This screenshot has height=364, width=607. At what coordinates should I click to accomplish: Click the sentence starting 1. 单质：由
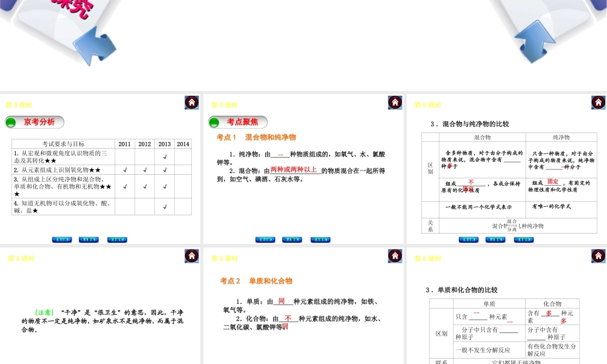coord(302,306)
